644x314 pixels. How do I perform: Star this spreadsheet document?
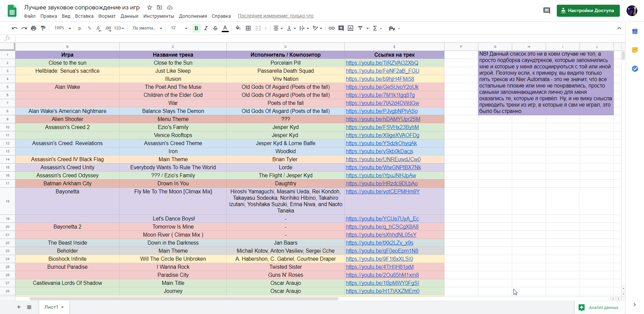[150, 7]
